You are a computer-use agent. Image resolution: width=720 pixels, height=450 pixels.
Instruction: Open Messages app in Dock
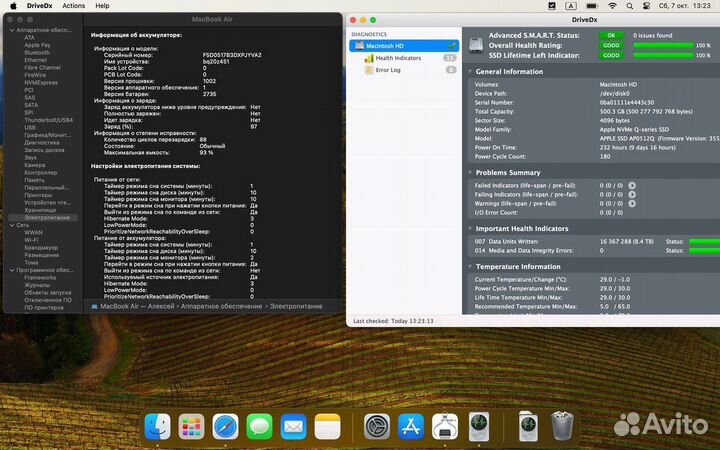pos(259,427)
